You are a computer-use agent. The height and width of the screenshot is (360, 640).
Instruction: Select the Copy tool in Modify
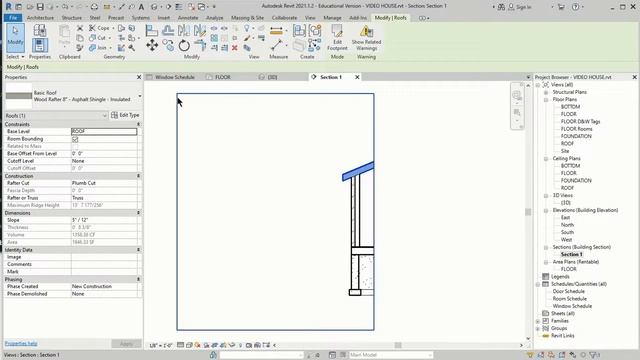pyautogui.click(x=168, y=45)
